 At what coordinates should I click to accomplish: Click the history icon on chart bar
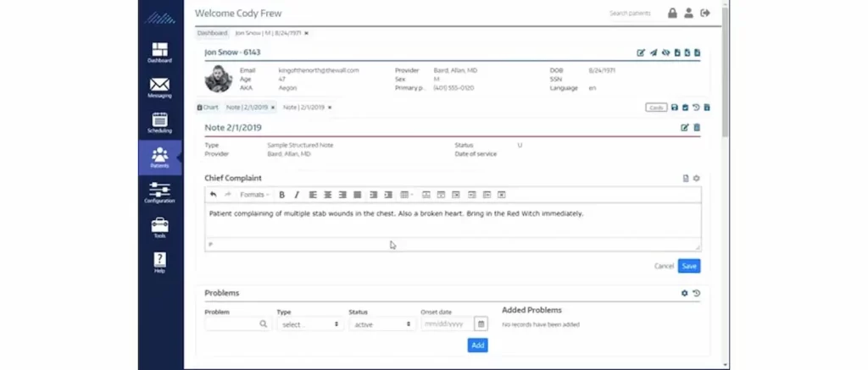697,108
